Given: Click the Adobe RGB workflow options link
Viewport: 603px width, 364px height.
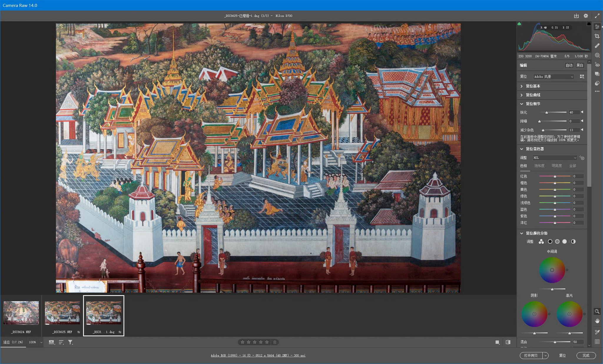Looking at the screenshot, I should (258, 355).
